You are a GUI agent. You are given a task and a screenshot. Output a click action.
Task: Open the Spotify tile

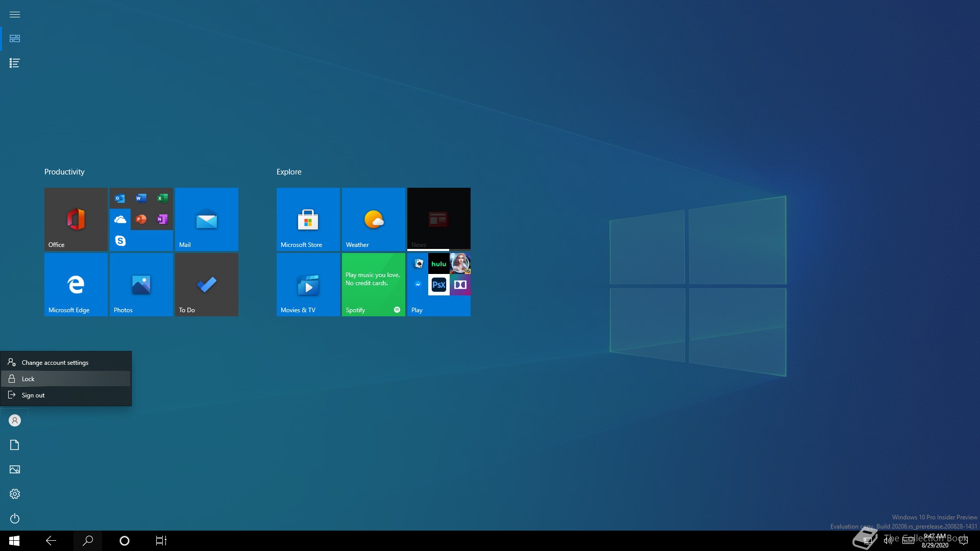374,285
